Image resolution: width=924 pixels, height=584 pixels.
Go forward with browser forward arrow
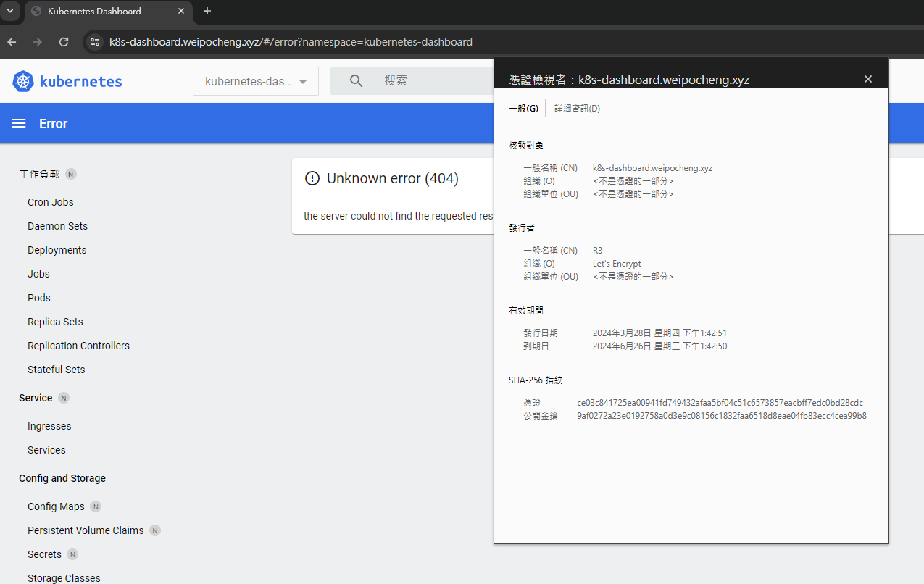38,42
